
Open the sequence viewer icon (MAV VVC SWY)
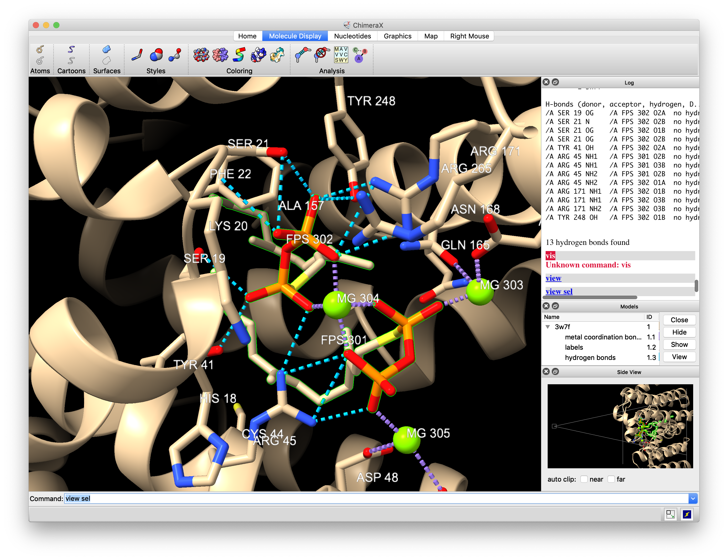341,55
